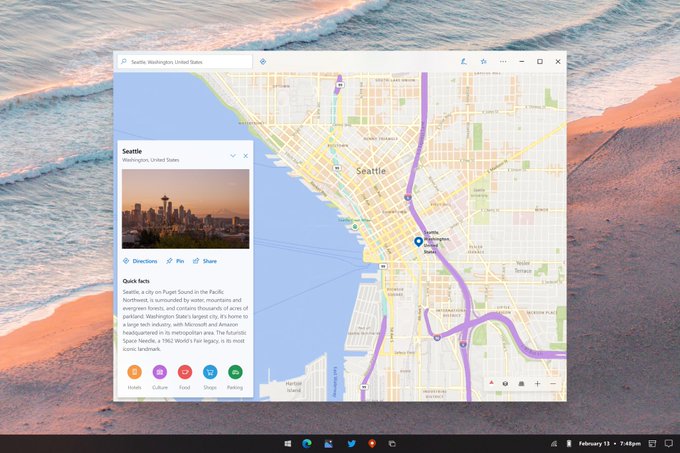Viewport: 680px width, 453px height.
Task: Collapse the Seattle info card with the chevron
Action: coord(233,156)
